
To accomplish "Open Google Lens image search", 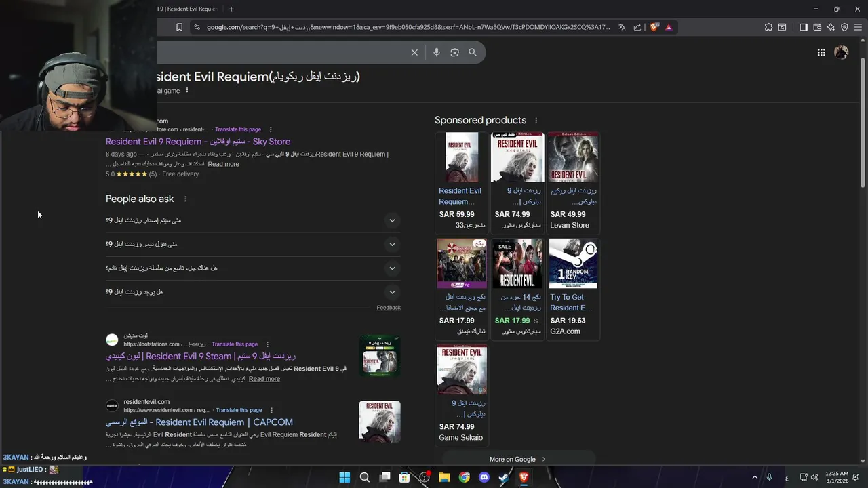I will pos(454,52).
